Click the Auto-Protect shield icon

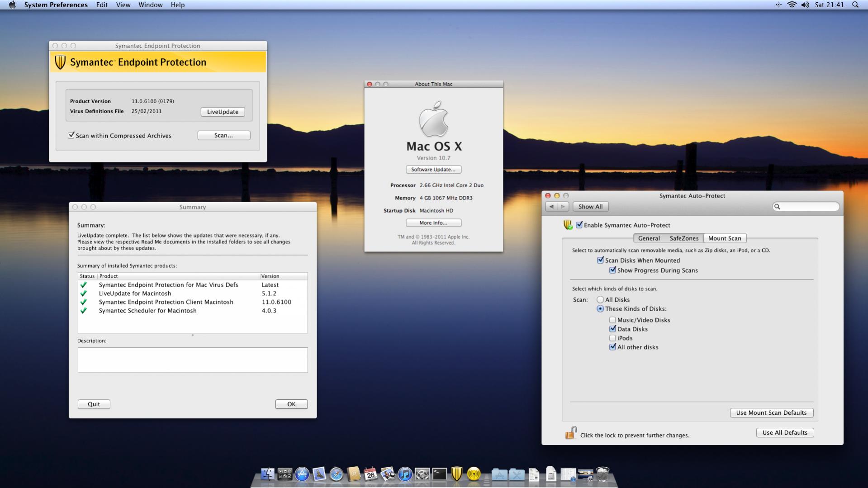pos(568,224)
